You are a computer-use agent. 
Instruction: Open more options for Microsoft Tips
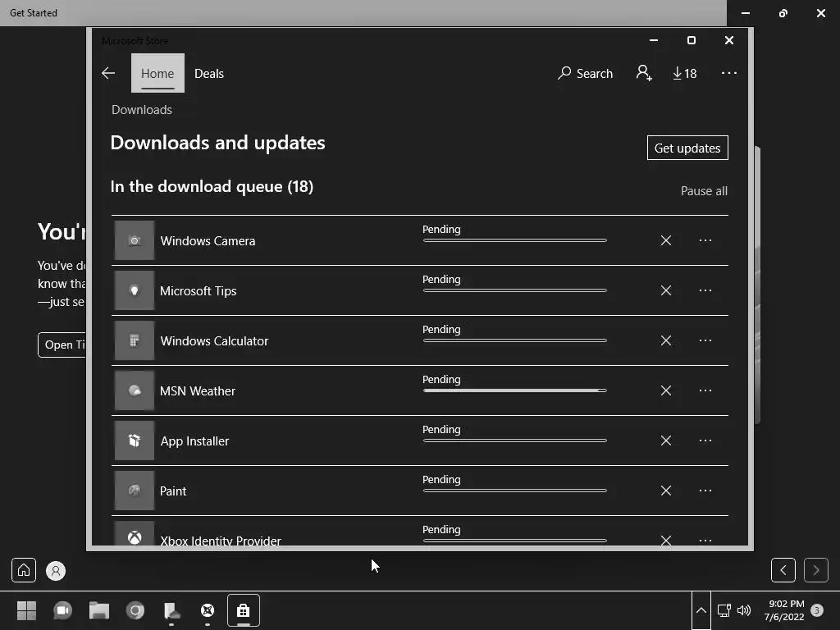(705, 290)
